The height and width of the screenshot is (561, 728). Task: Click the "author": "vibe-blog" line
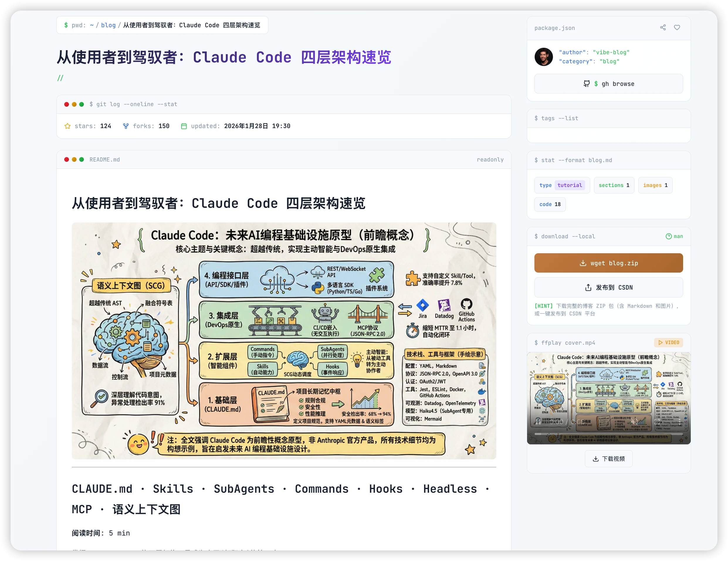click(594, 52)
